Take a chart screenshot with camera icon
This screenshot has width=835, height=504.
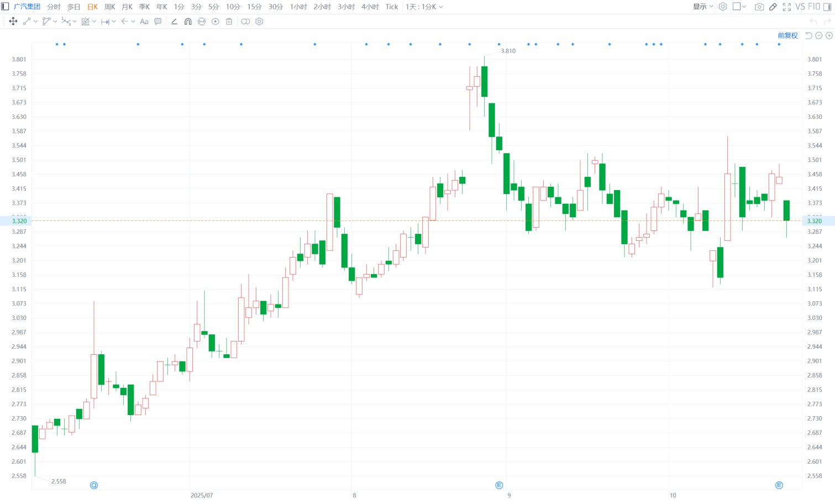pyautogui.click(x=759, y=7)
